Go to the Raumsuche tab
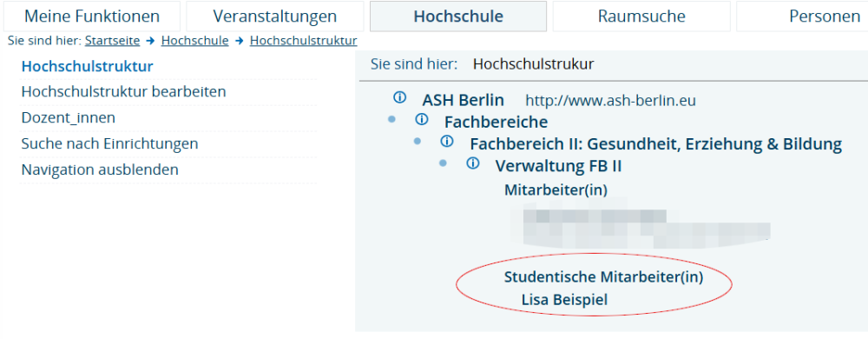The width and height of the screenshot is (868, 339). click(641, 16)
